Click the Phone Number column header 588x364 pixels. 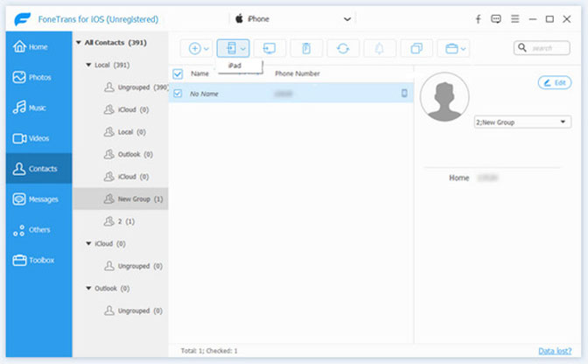(x=297, y=73)
